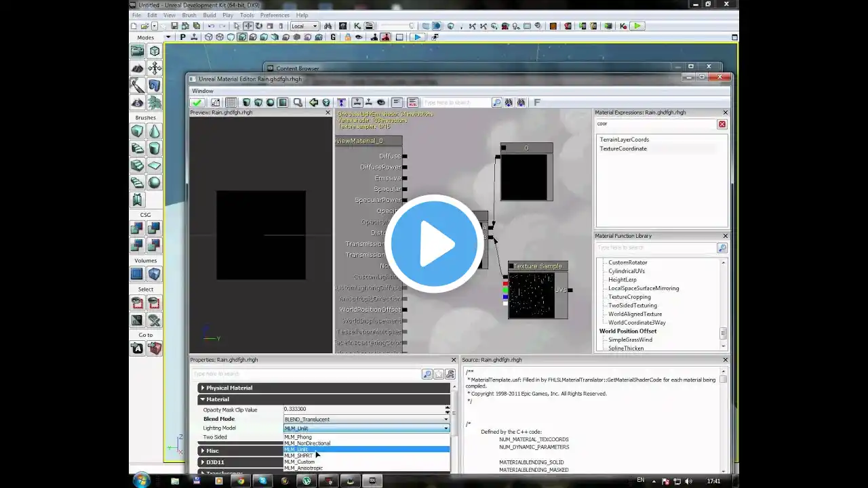Select MLM_Custom in the open dropdown list
The width and height of the screenshot is (868, 488).
click(x=300, y=462)
